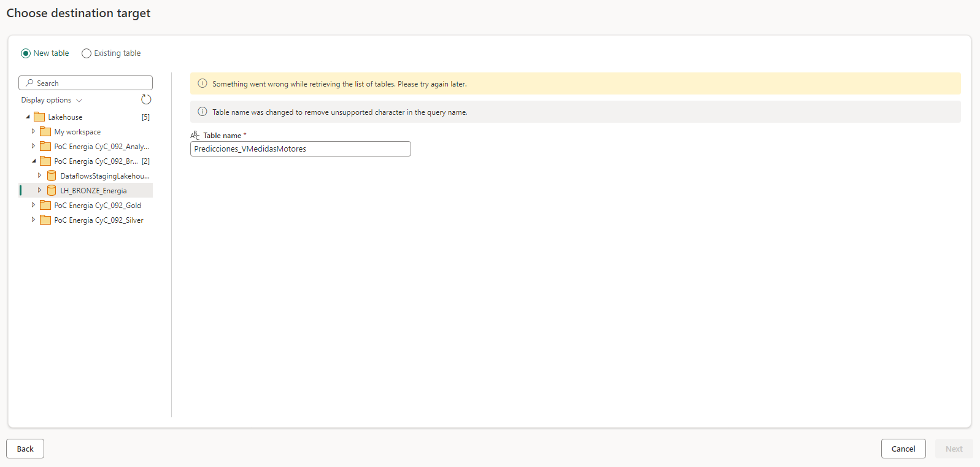This screenshot has height=467, width=980.
Task: Expand the PoC Energia CyC_092_Gold arrow
Action: point(34,205)
